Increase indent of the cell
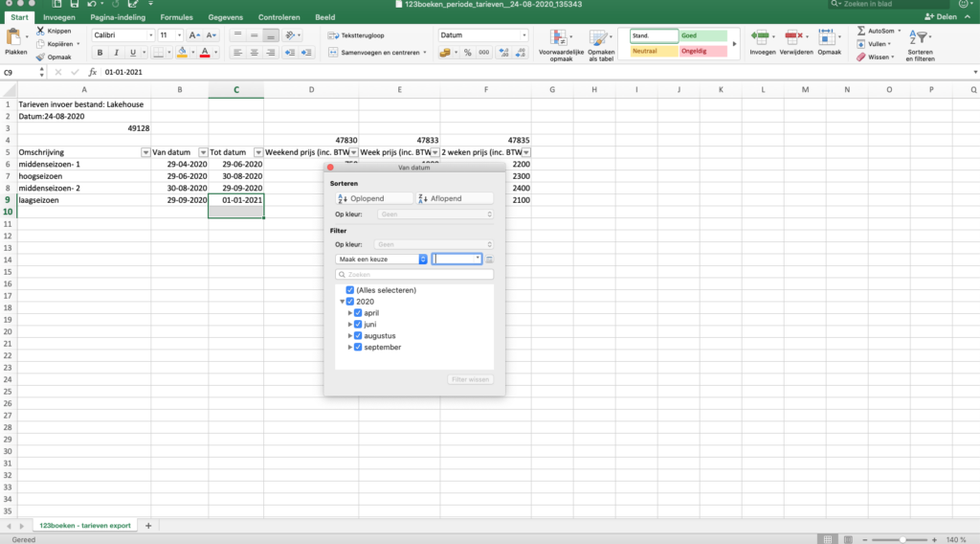 306,53
